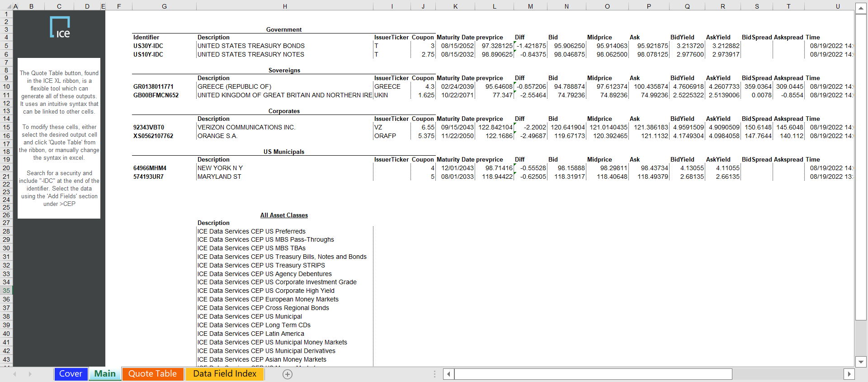Open the Data Field Index tab

pos(225,374)
